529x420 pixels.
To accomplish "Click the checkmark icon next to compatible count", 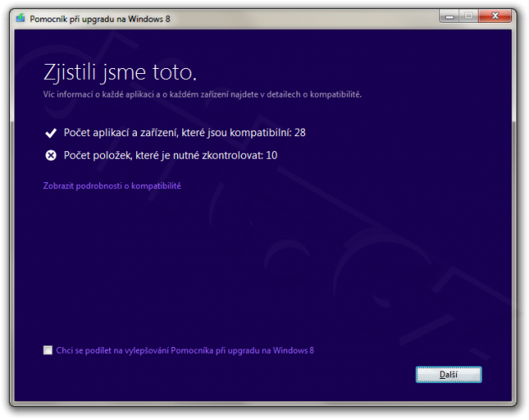I will pos(51,133).
